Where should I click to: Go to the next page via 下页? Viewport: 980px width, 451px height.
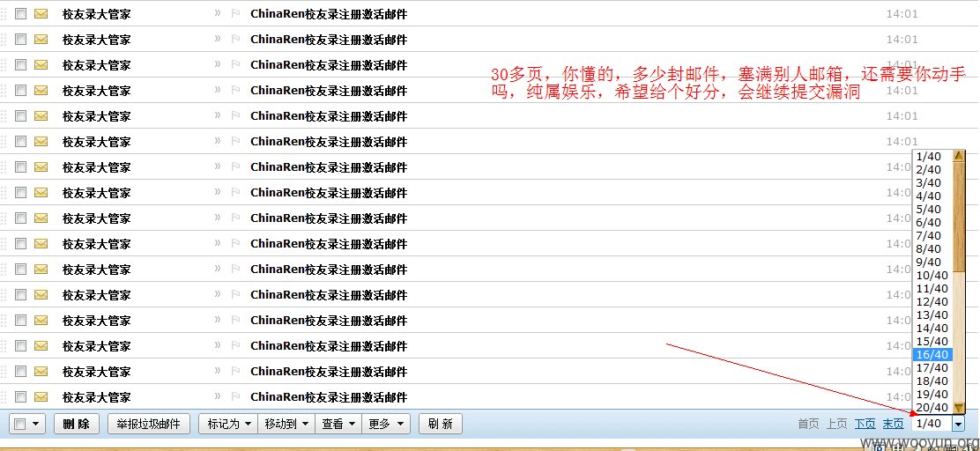(x=865, y=424)
